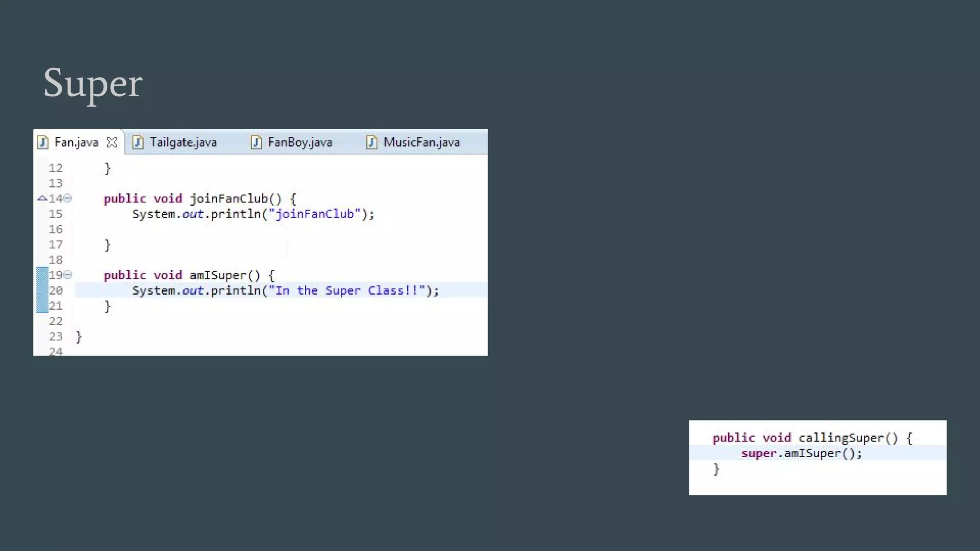Click the blue range indicator beside line 21
980x551 pixels.
click(x=42, y=305)
